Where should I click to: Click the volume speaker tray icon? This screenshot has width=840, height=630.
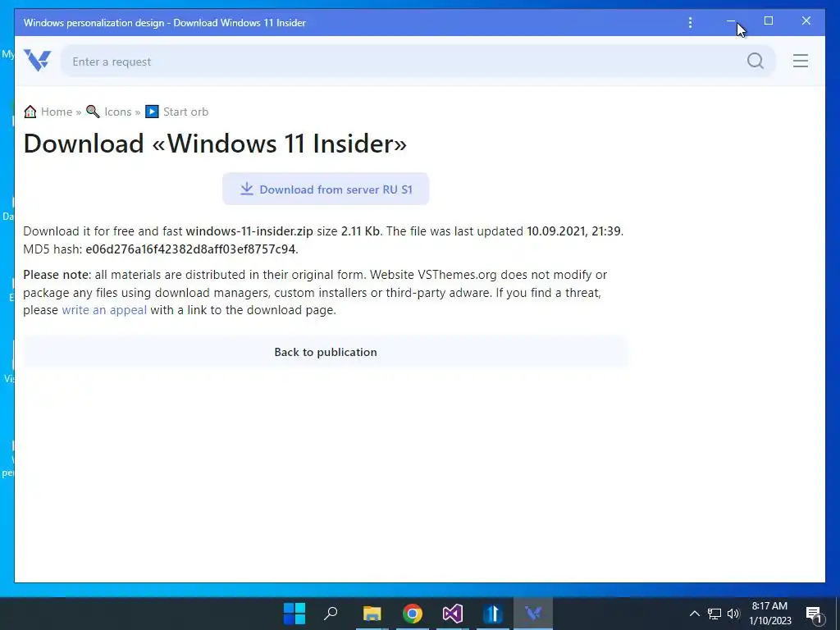(733, 614)
